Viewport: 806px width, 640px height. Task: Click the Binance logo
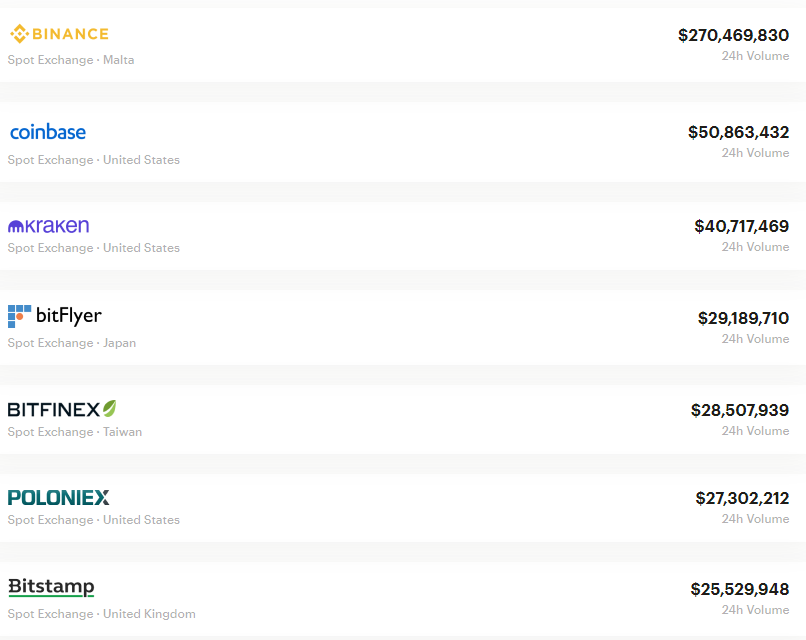click(x=59, y=34)
